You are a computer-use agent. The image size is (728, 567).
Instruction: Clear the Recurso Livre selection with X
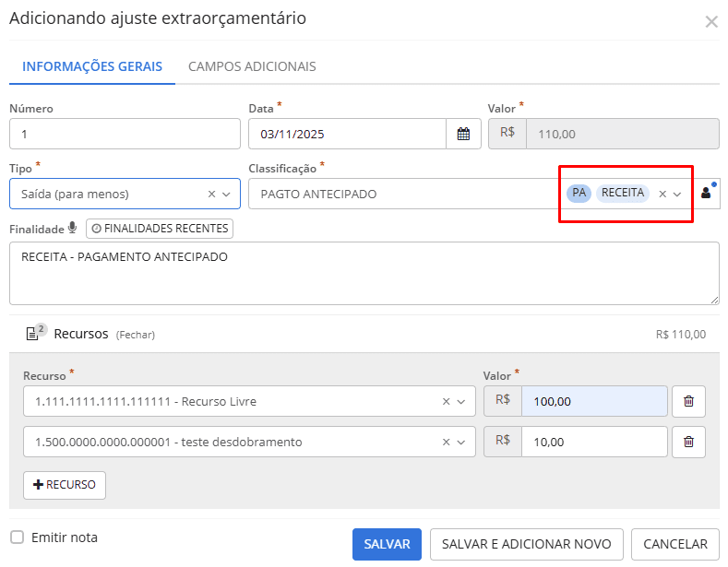[447, 401]
